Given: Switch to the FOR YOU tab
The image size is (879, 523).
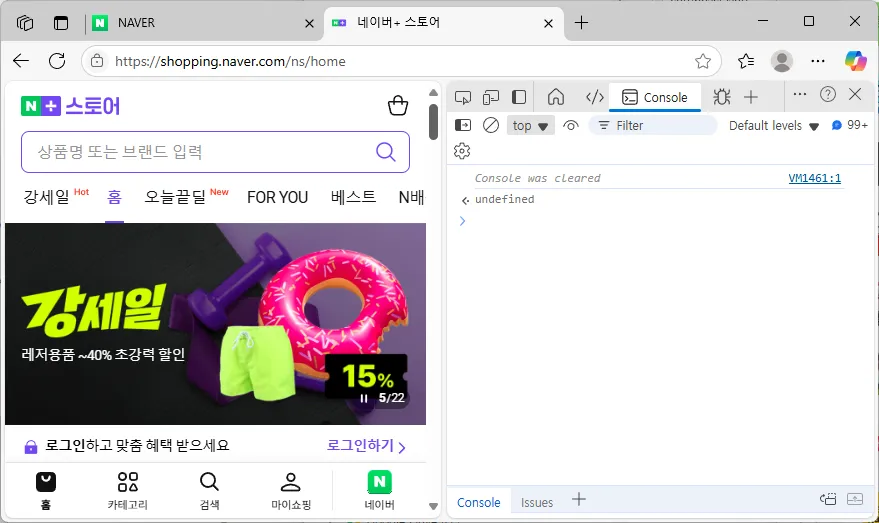Looking at the screenshot, I should [277, 197].
